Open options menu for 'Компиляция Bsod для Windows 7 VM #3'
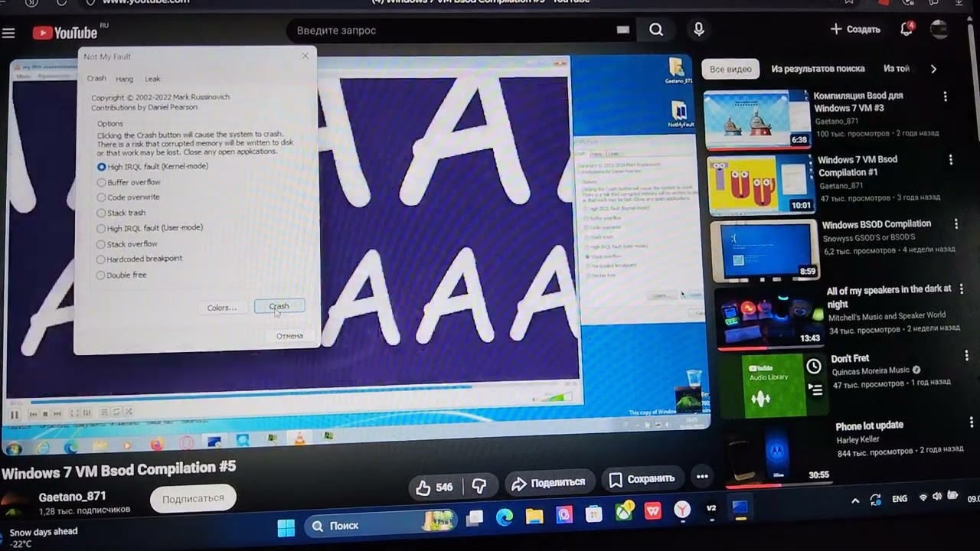980x551 pixels. 946,96
